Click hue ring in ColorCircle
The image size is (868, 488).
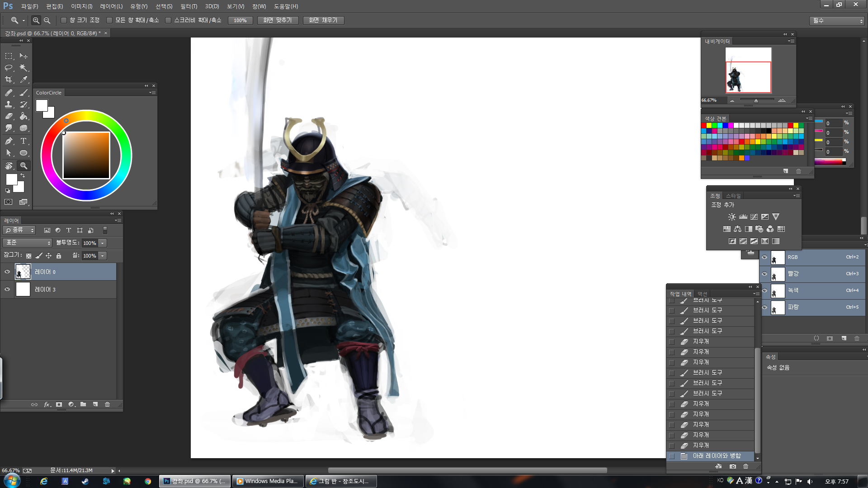[86, 116]
